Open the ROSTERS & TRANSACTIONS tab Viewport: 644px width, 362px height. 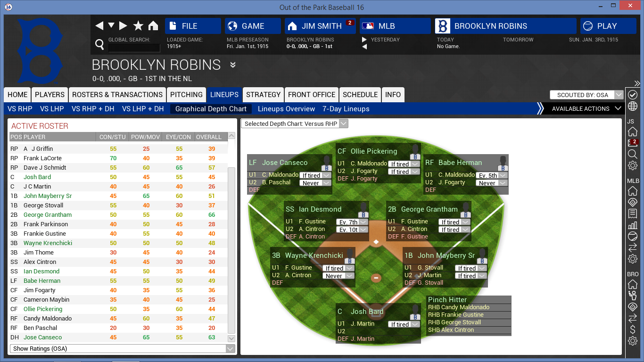click(117, 95)
